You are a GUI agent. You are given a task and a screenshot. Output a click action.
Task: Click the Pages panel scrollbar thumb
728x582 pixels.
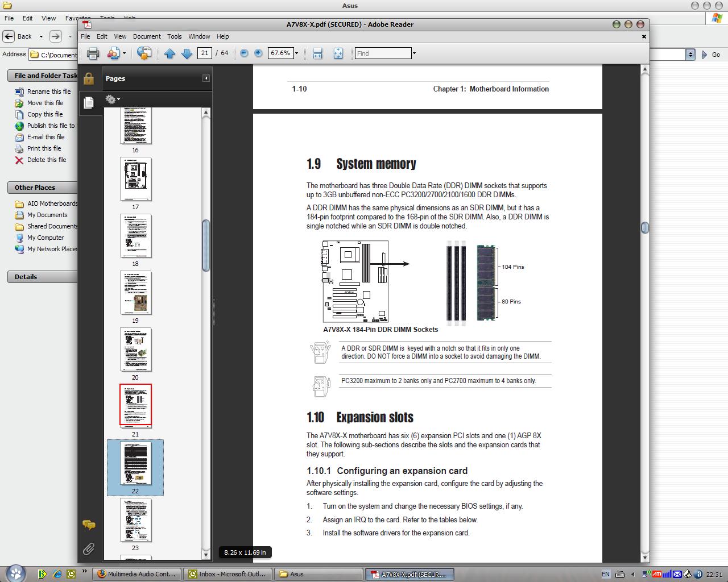(206, 246)
